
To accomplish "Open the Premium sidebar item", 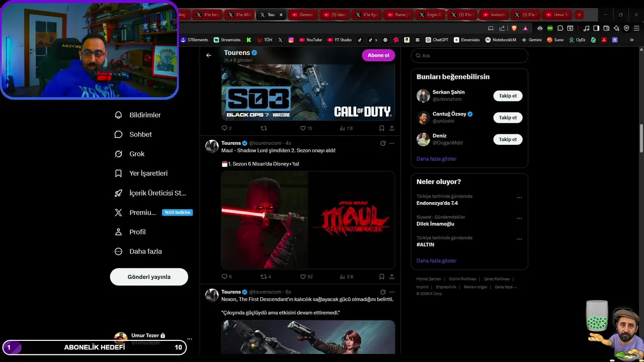I will pyautogui.click(x=153, y=213).
